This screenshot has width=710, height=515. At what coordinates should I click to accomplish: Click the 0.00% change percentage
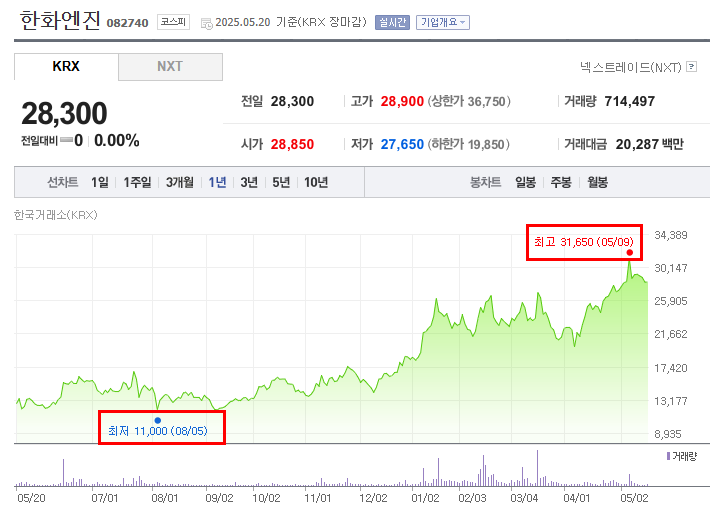pyautogui.click(x=116, y=140)
